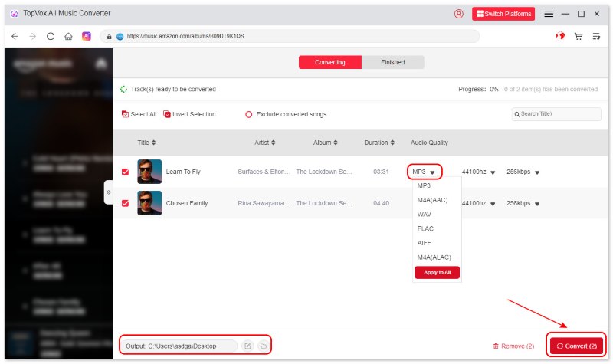
Task: Click the URL address bar
Action: click(290, 36)
